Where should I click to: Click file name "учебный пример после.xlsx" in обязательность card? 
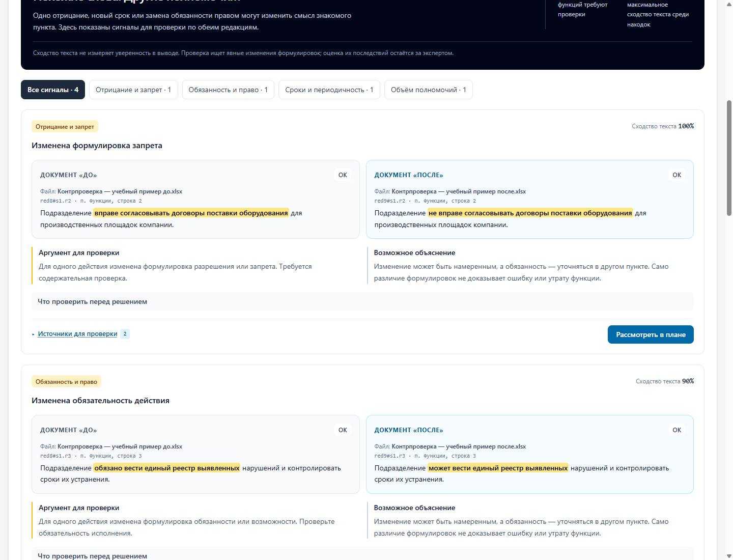coord(459,446)
